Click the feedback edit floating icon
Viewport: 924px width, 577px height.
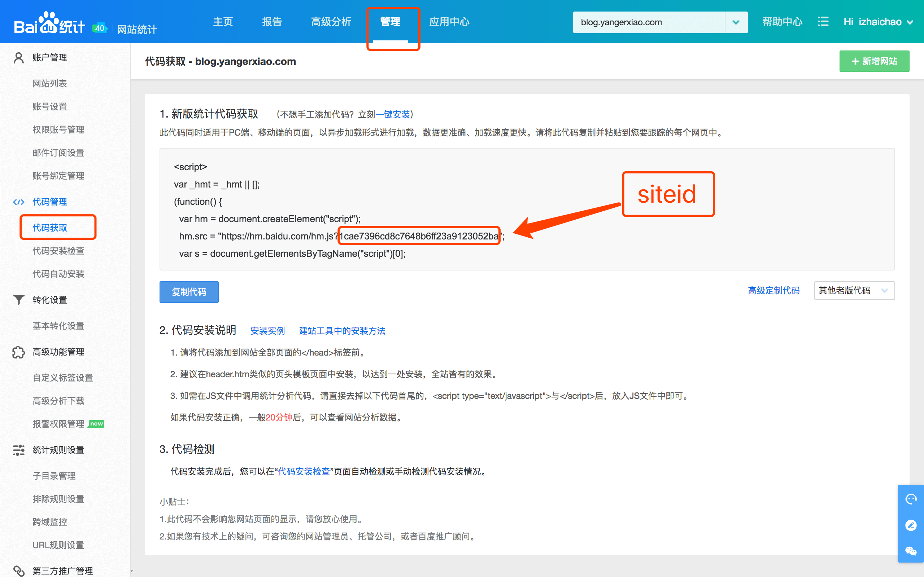click(x=911, y=525)
